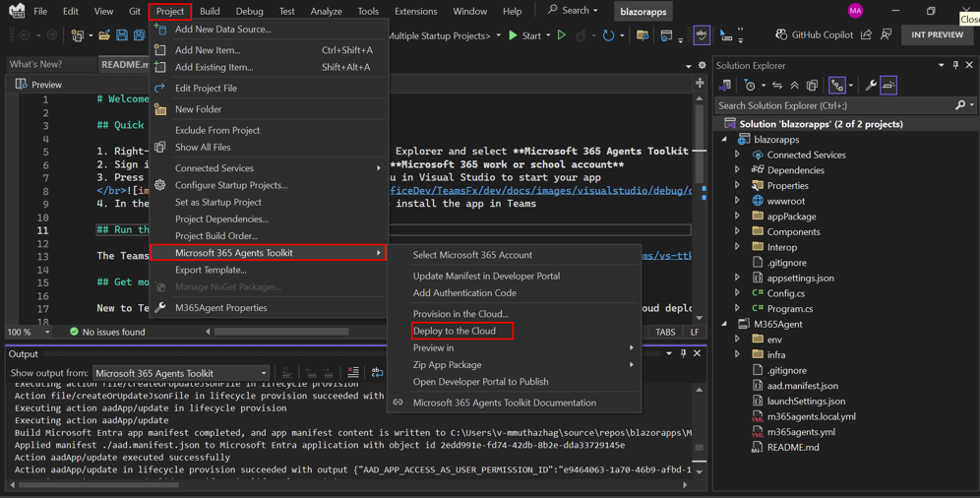Toggle the Solution Explorer nesting view icon

click(837, 86)
